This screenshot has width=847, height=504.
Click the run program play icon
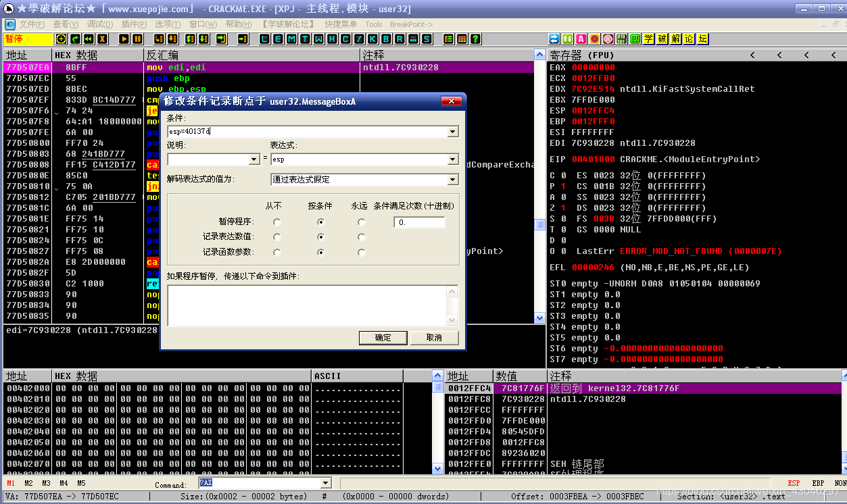pos(124,39)
